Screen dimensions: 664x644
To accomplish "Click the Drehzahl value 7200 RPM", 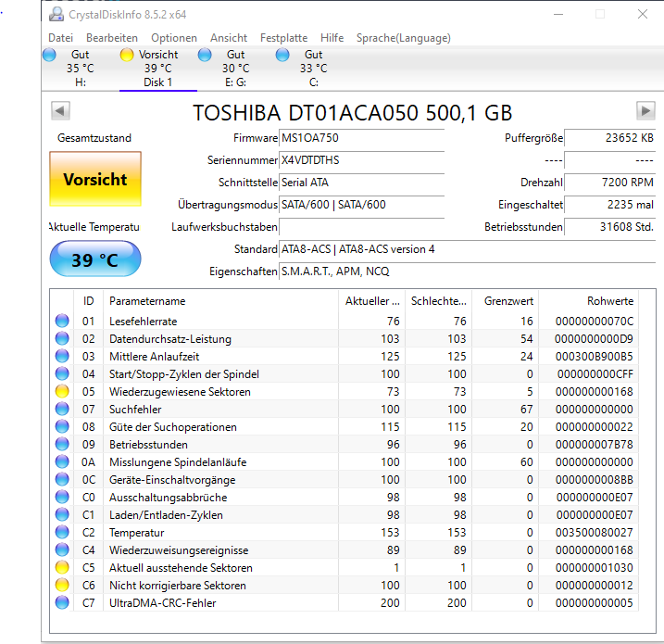I will 610,183.
